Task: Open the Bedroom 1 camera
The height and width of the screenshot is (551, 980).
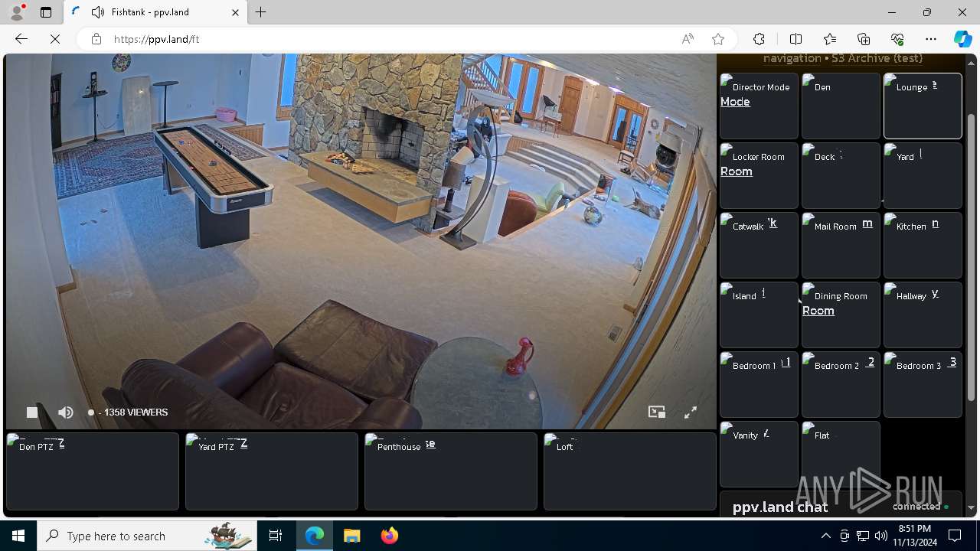Action: [759, 385]
